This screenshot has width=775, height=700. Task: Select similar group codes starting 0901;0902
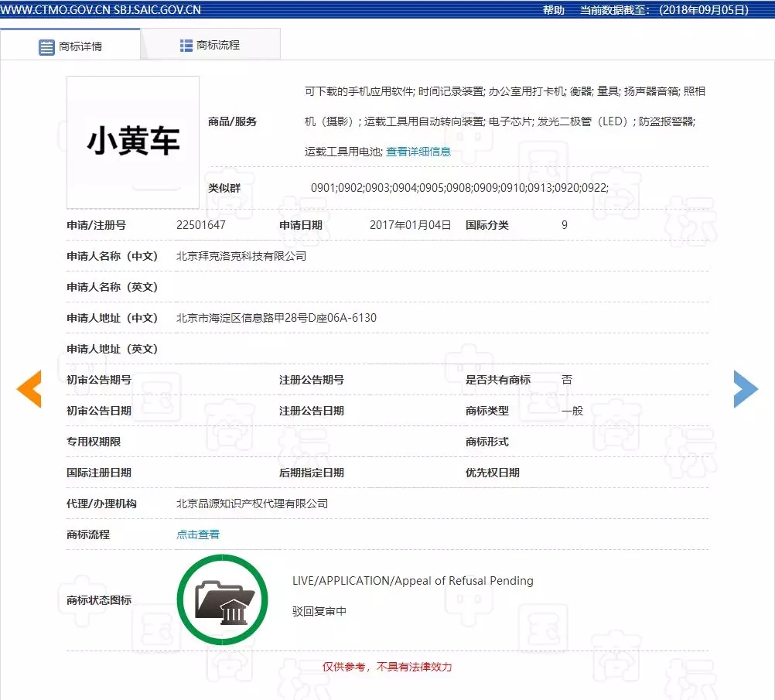coord(459,188)
